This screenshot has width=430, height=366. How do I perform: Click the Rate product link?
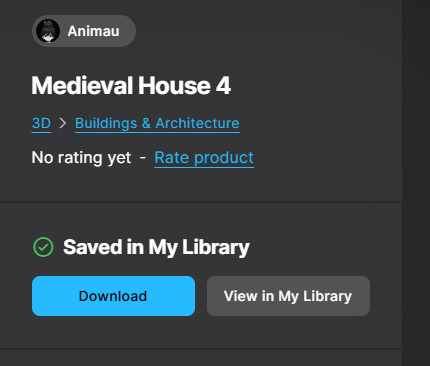coord(204,158)
